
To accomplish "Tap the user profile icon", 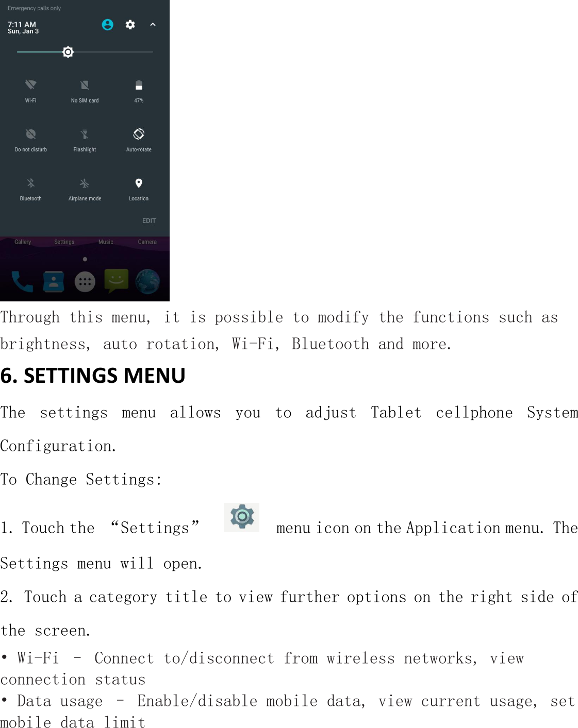I will [107, 25].
